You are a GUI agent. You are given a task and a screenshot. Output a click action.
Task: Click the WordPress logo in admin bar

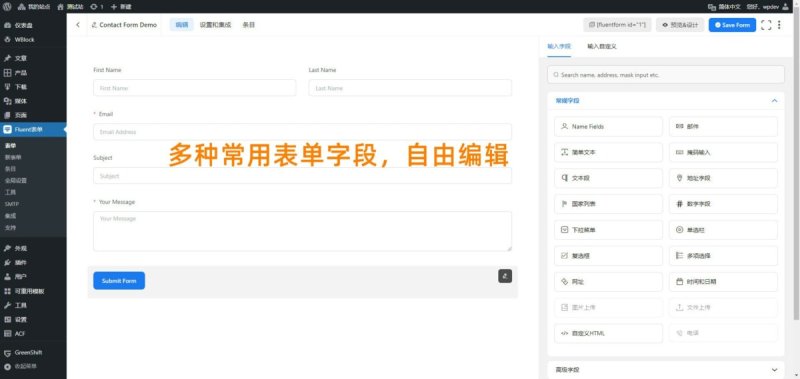(x=7, y=7)
